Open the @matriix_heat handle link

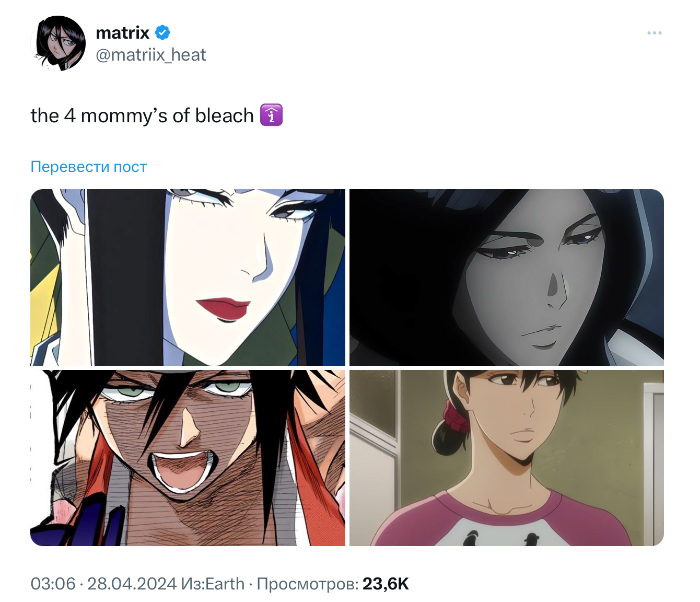click(x=151, y=55)
